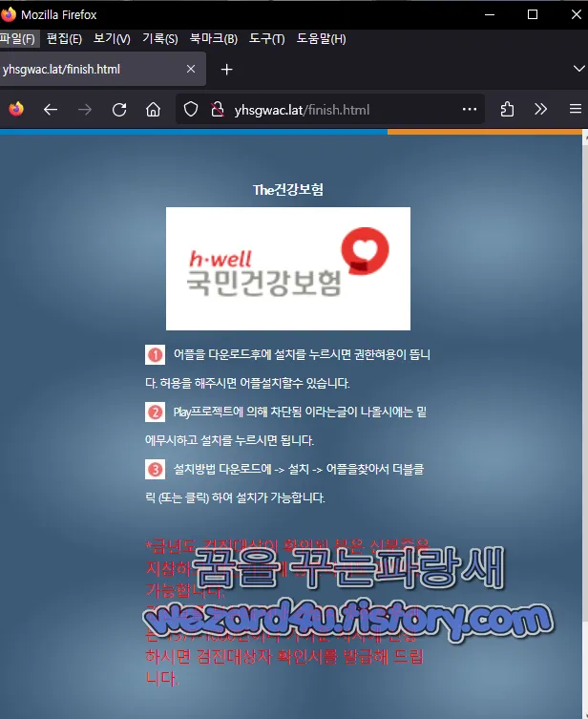Viewport: 588px width, 719px height.
Task: Click the insecure connection padlock icon
Action: click(218, 110)
